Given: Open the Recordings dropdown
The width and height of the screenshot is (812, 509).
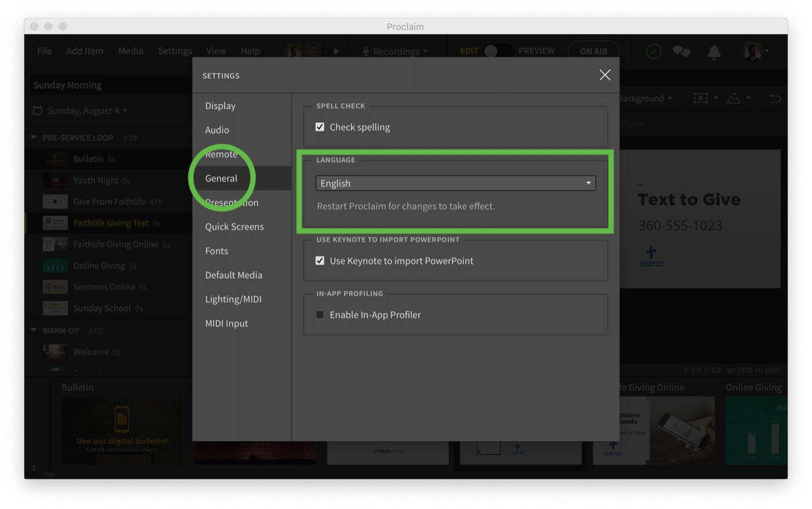Looking at the screenshot, I should [x=396, y=52].
